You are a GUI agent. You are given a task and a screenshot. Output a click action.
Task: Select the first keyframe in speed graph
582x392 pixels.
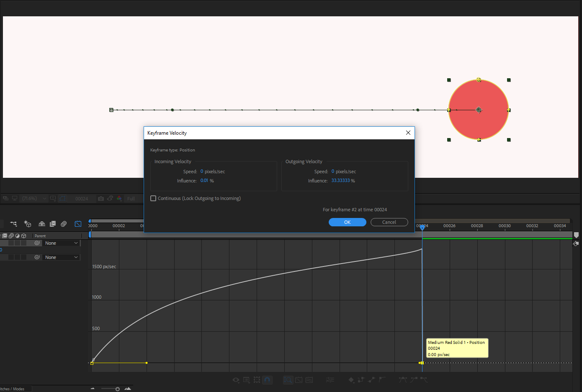92,363
